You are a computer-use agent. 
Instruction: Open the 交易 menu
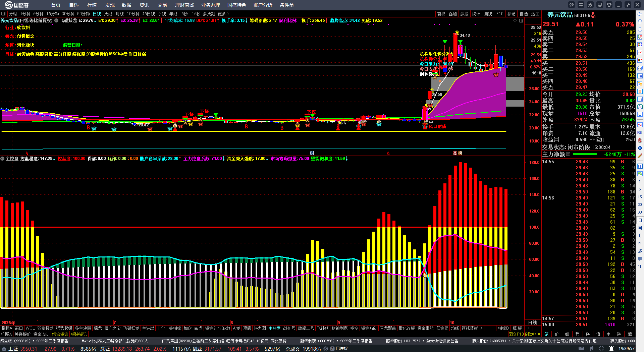click(162, 5)
